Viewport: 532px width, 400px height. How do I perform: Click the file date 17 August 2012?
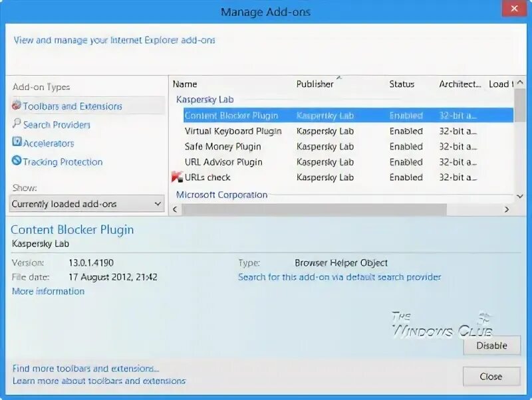[113, 277]
